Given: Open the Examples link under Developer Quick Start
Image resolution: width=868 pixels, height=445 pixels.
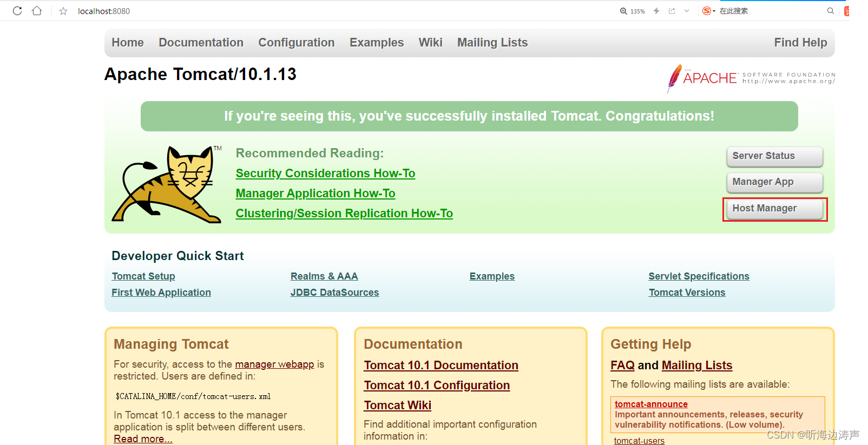Looking at the screenshot, I should [492, 276].
